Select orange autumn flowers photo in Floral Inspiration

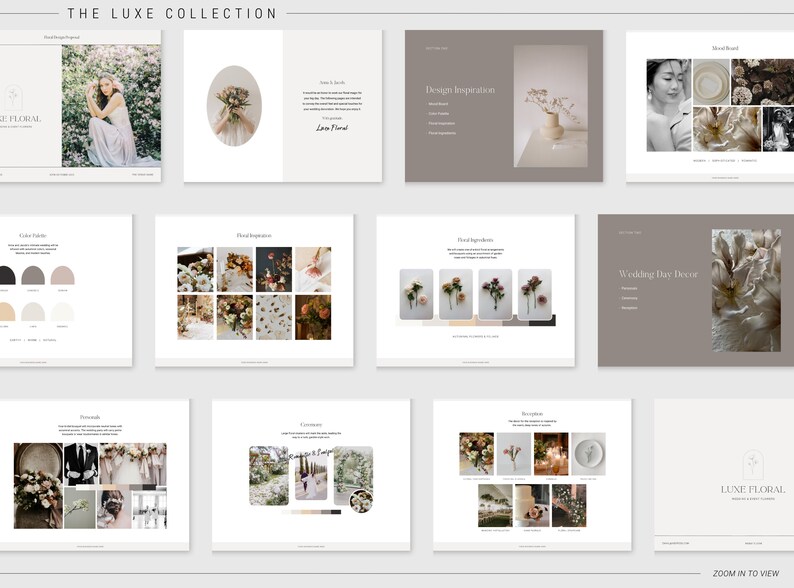click(235, 269)
